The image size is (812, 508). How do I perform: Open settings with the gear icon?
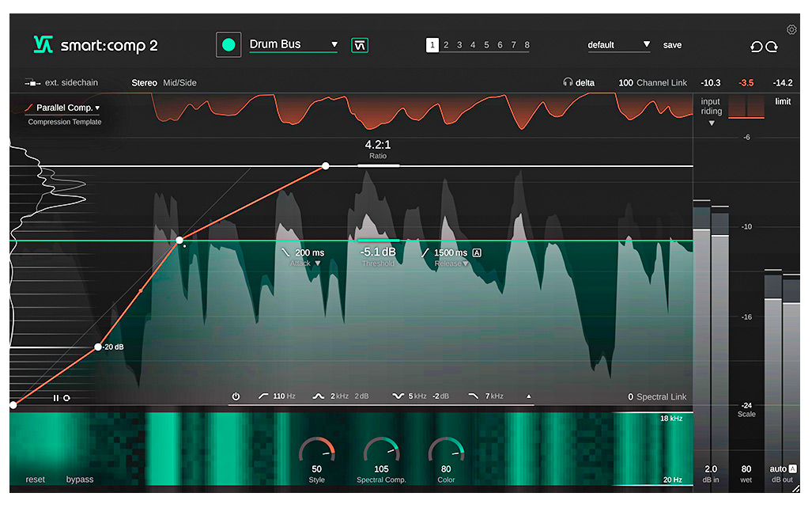791,30
